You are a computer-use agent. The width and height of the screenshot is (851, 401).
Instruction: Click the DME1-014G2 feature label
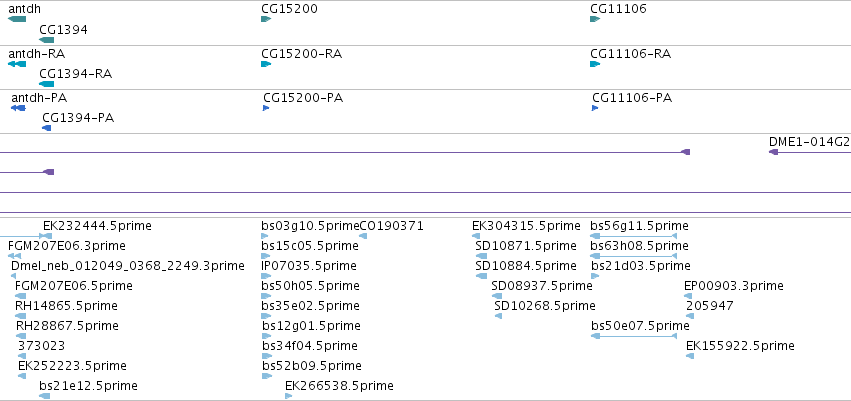point(809,142)
